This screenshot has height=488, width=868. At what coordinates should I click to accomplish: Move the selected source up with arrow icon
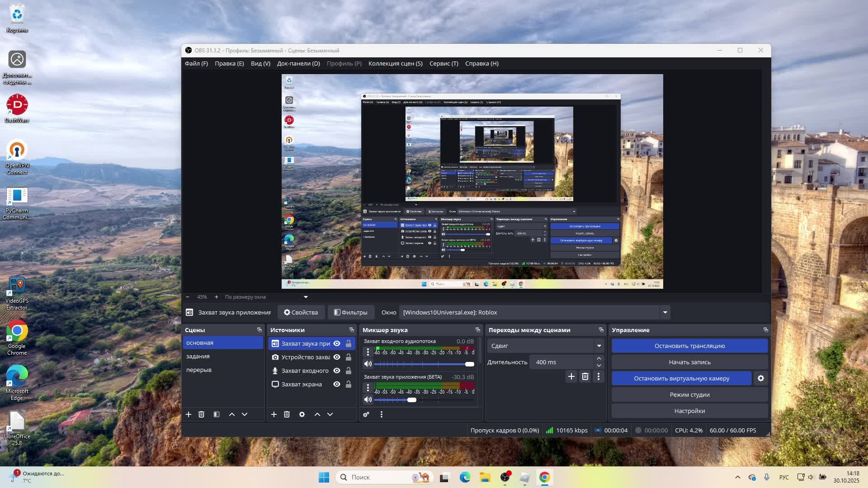pyautogui.click(x=317, y=414)
